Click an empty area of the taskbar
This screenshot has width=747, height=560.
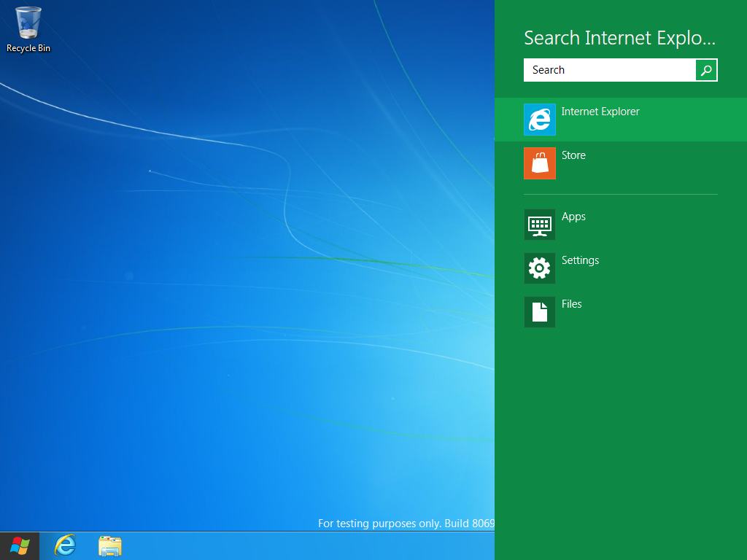tap(292, 546)
